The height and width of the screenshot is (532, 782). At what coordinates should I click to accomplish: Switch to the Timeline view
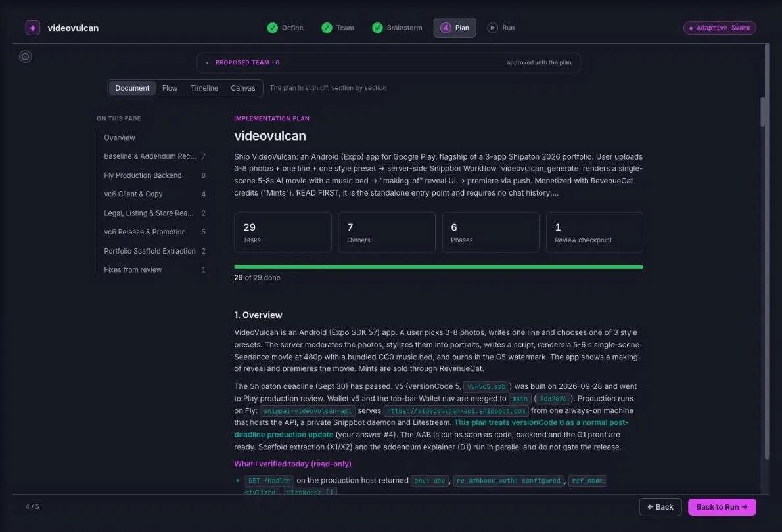tap(204, 88)
